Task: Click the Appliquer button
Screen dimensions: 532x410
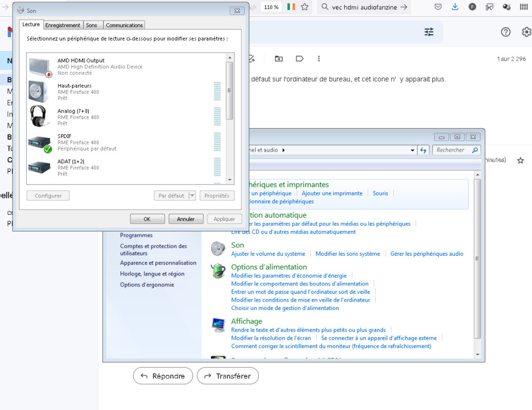Action: 224,219
